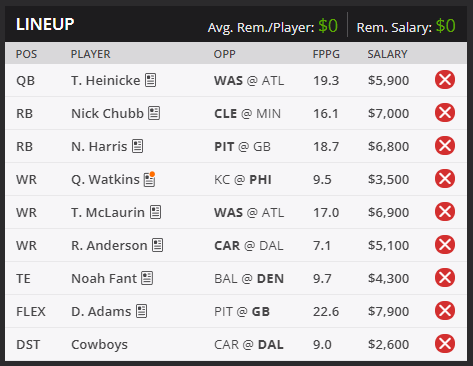Click the D. Adams player name
473x366 pixels.
coord(101,311)
